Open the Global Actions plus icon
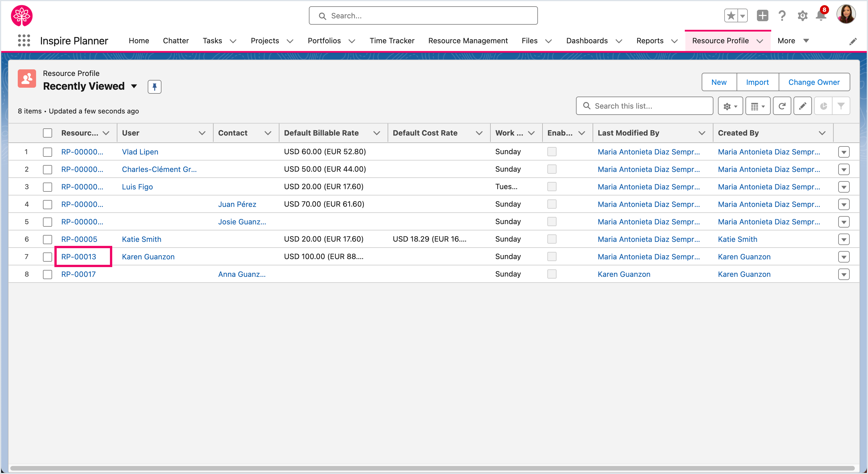 click(762, 15)
